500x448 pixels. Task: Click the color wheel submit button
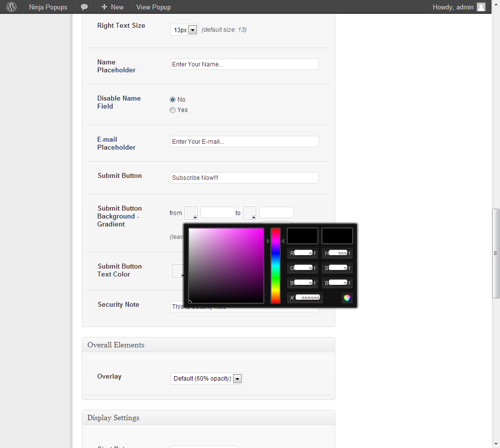tap(347, 298)
